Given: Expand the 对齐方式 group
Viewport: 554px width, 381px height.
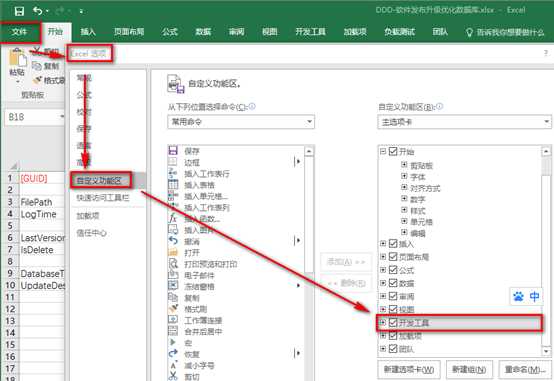Looking at the screenshot, I should [404, 187].
